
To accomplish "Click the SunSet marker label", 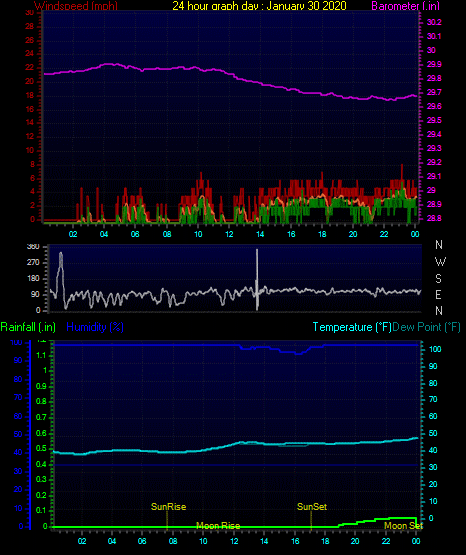I will coord(312,507).
